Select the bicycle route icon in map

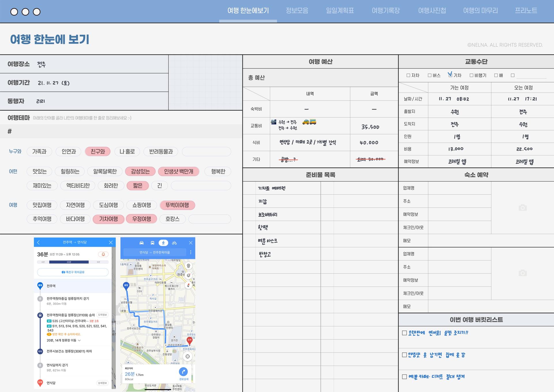click(x=174, y=243)
